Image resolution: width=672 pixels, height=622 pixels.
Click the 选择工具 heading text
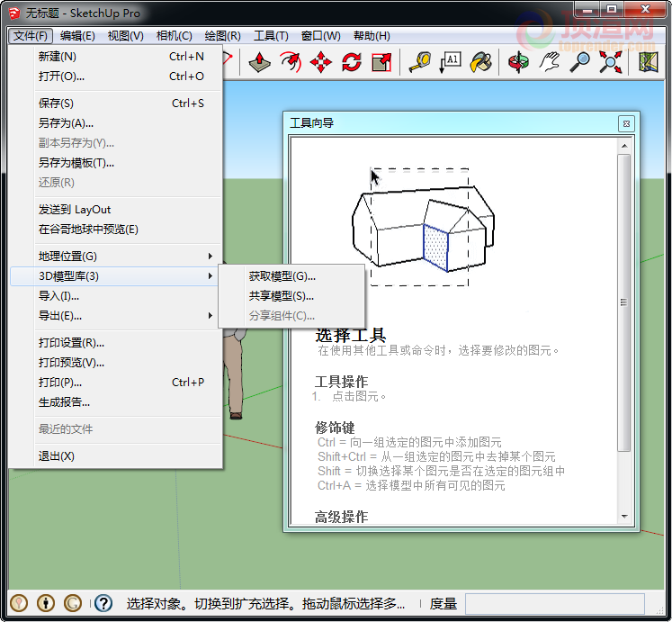click(x=351, y=335)
